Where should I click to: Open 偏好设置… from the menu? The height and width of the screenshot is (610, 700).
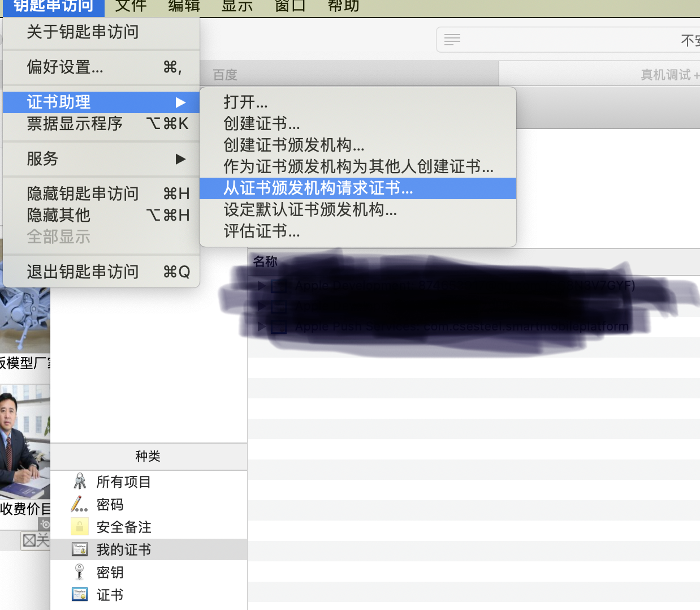[101, 67]
